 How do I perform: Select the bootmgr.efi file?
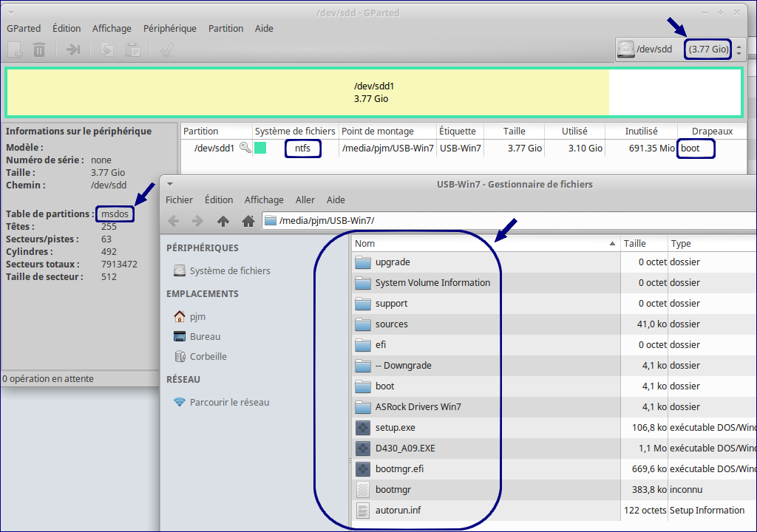pos(399,468)
